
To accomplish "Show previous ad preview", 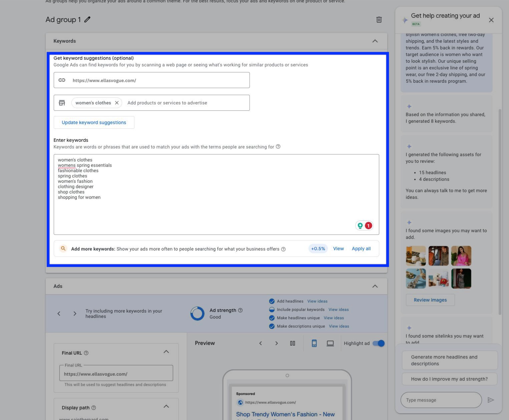I will (x=261, y=343).
